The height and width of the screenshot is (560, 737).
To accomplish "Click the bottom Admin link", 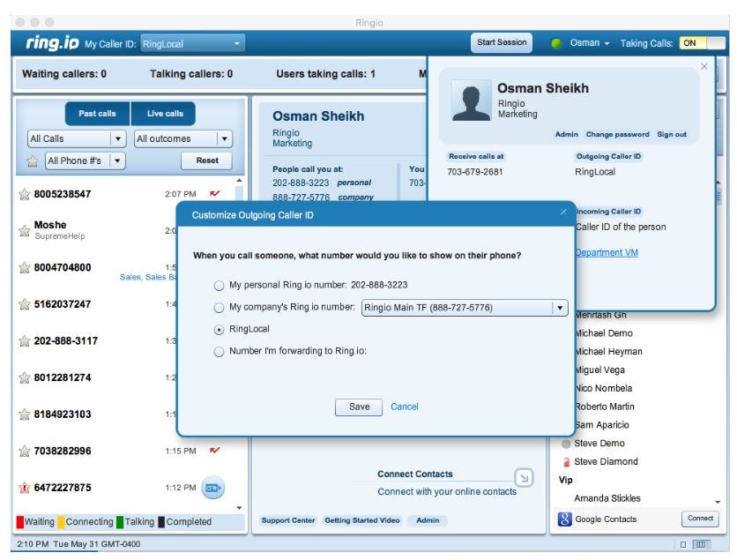I will click(428, 520).
